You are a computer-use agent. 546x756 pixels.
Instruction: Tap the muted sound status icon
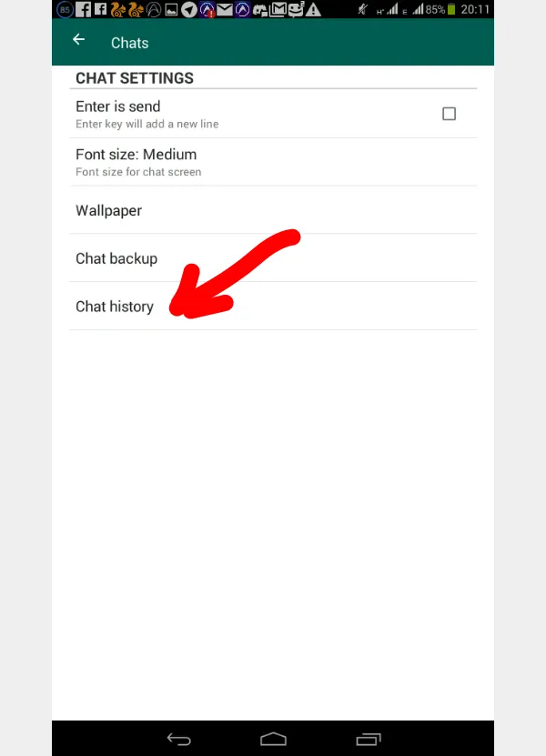(x=363, y=9)
